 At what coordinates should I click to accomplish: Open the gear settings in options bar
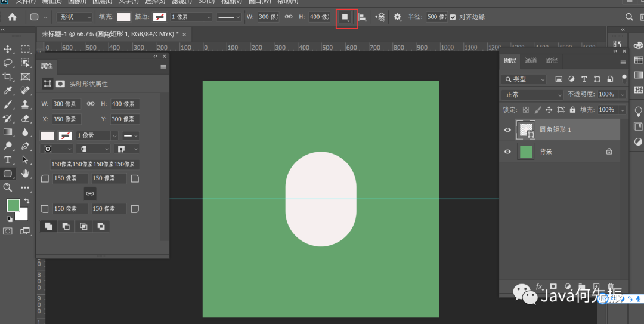397,17
